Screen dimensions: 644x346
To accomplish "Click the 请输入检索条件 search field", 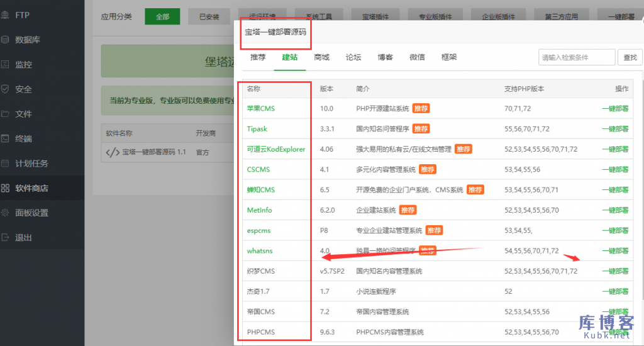I will tap(577, 57).
